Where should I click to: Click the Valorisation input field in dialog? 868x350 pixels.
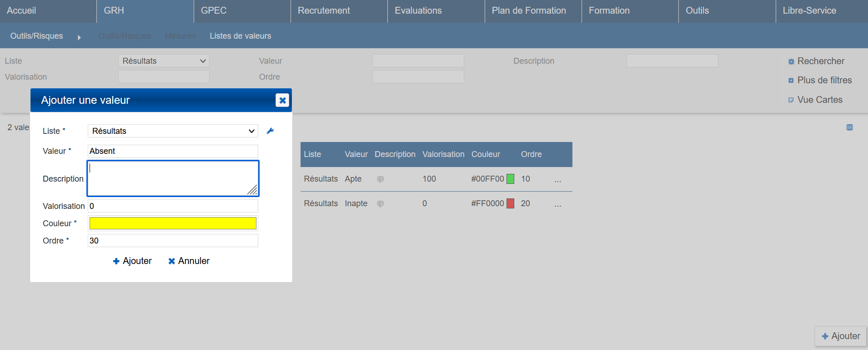pyautogui.click(x=173, y=206)
